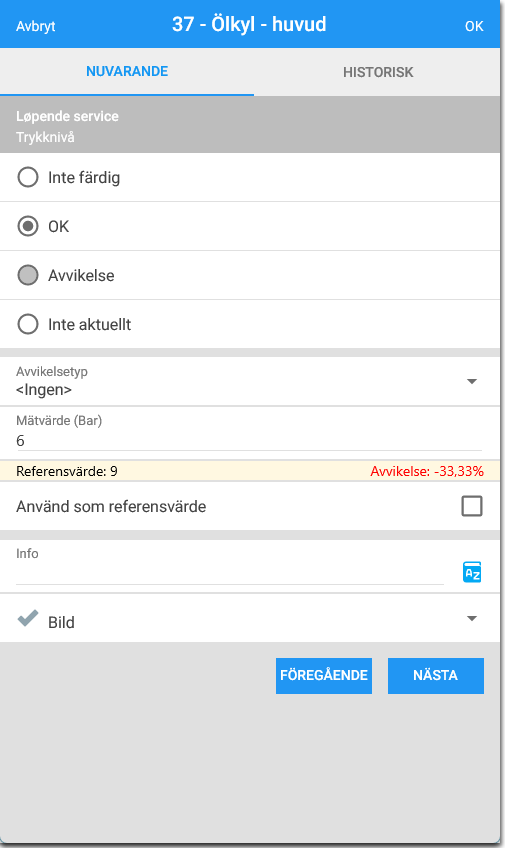The height and width of the screenshot is (848, 505).
Task: Open the Avvikelsetyp dropdown arrow
Action: point(471,381)
